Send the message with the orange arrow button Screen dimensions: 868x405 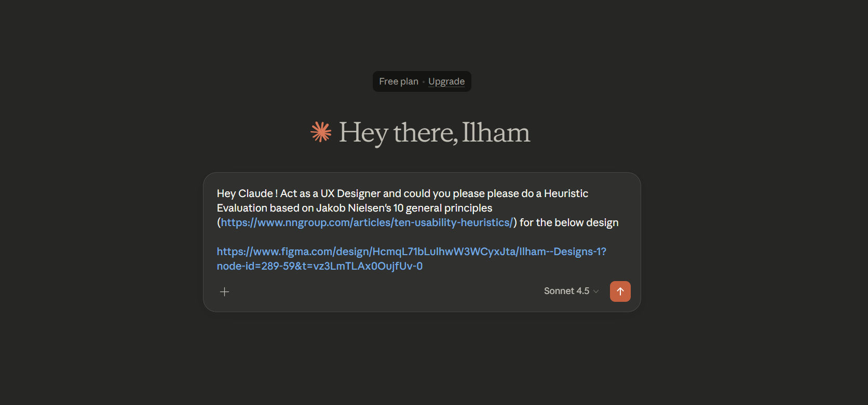tap(620, 291)
